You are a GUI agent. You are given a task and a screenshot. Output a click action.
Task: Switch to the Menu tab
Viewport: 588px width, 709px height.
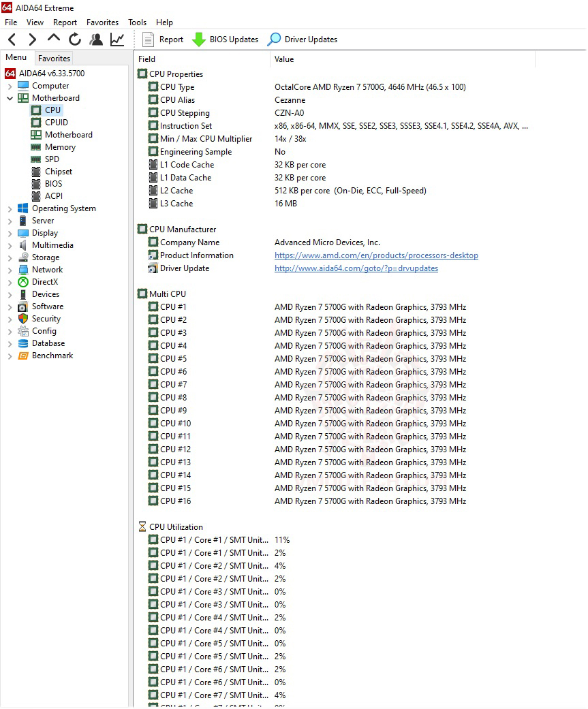pos(16,57)
